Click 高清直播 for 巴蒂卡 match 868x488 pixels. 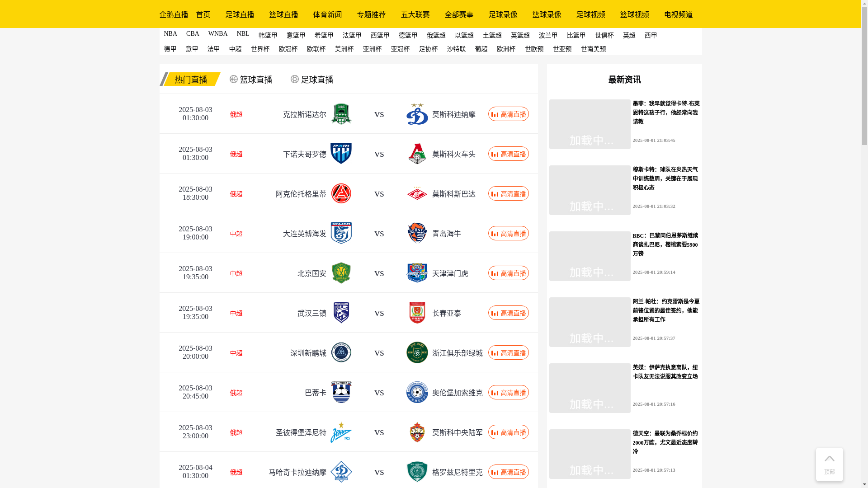tap(508, 392)
